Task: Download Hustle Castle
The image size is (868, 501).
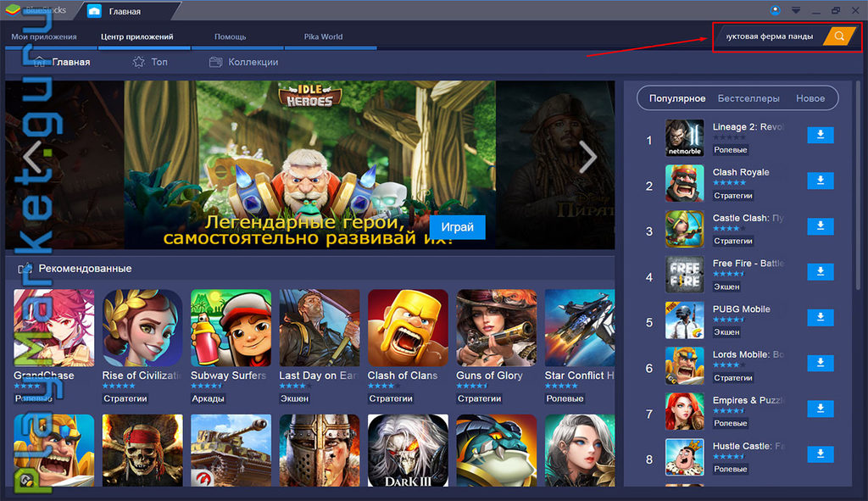Action: pos(821,454)
